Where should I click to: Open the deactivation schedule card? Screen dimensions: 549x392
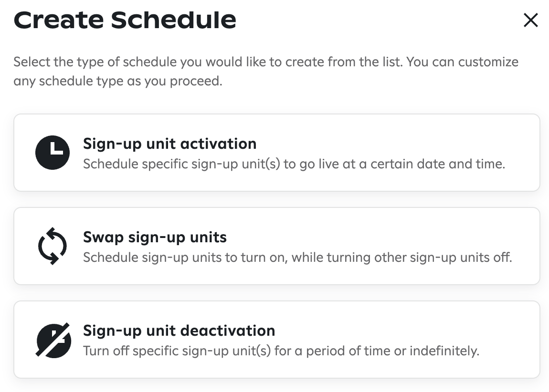pos(277,340)
